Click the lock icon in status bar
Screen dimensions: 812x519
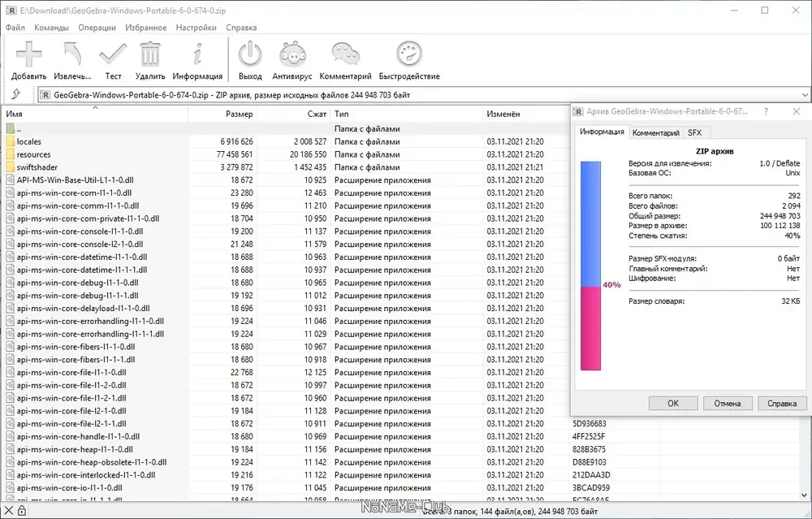[22, 511]
